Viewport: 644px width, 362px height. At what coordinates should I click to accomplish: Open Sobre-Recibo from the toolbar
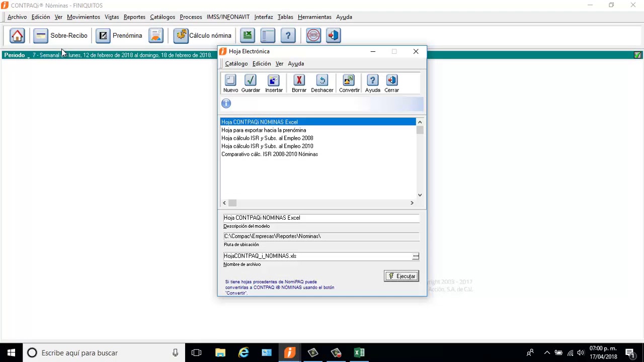pyautogui.click(x=61, y=36)
